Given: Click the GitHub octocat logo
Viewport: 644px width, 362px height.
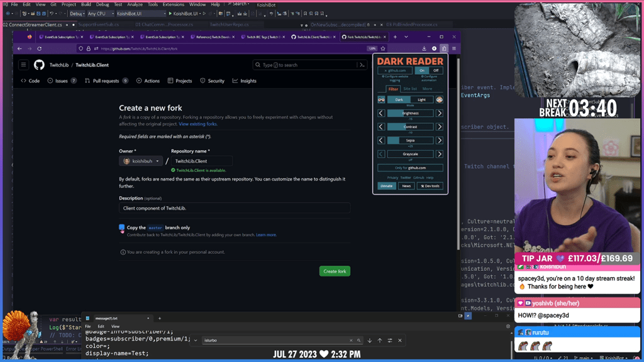Looking at the screenshot, I should (x=39, y=65).
